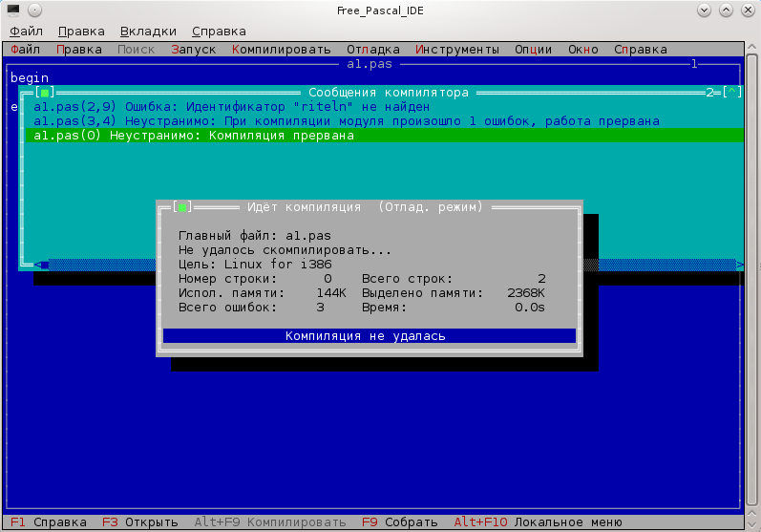Click 'F9 Собрать' in the status bar
Screen dimensions: 761x532
pyautogui.click(x=399, y=522)
